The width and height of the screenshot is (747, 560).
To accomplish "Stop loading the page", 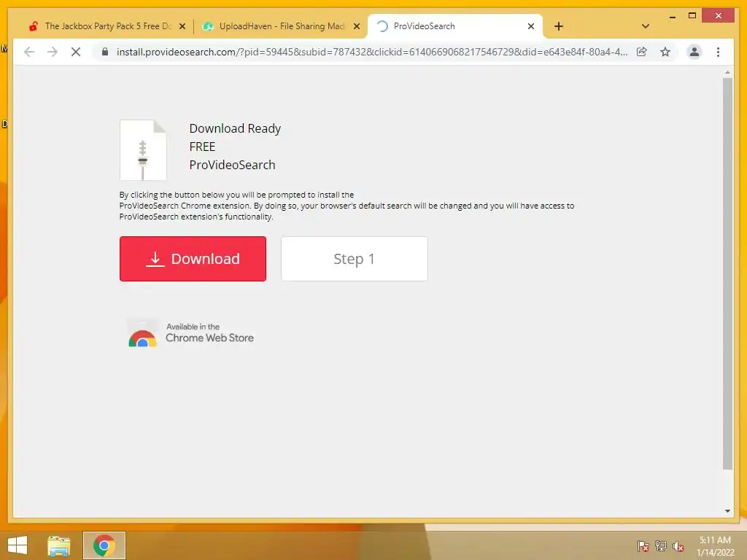I will (x=76, y=52).
